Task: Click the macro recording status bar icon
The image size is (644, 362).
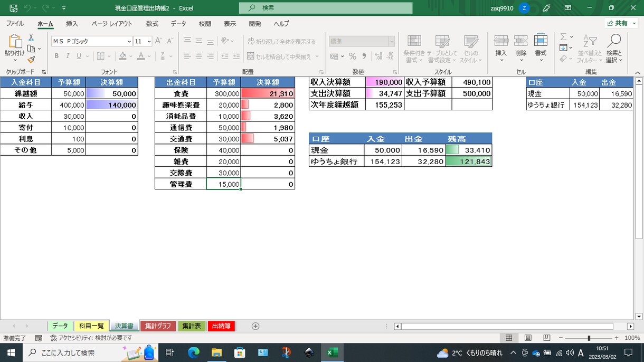Action: [39, 338]
